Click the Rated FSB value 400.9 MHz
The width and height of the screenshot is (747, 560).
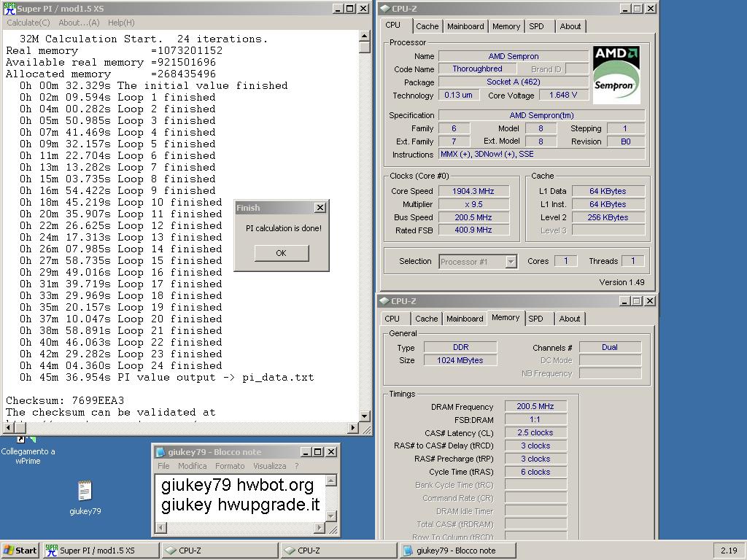coord(473,230)
